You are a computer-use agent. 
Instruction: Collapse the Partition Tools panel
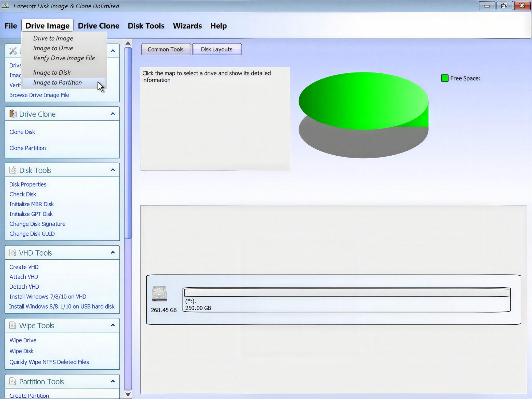[113, 381]
